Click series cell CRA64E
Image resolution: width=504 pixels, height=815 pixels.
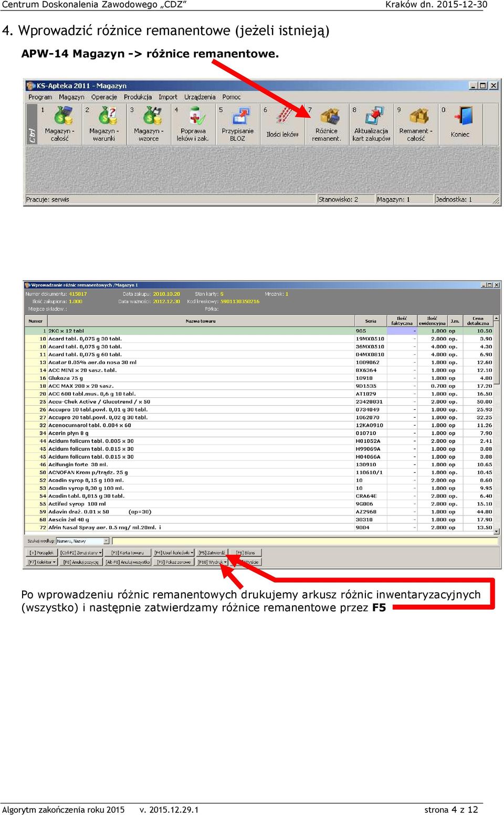click(370, 496)
